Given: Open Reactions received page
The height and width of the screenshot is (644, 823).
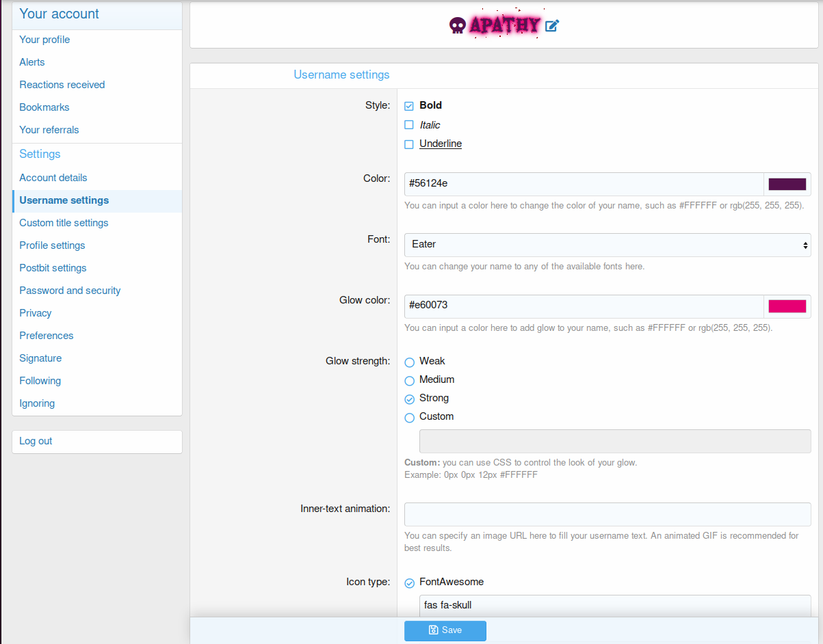Looking at the screenshot, I should coord(62,85).
